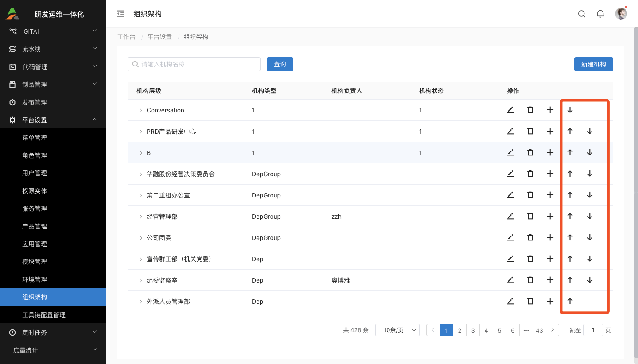Click the 查询 search button

tap(280, 64)
